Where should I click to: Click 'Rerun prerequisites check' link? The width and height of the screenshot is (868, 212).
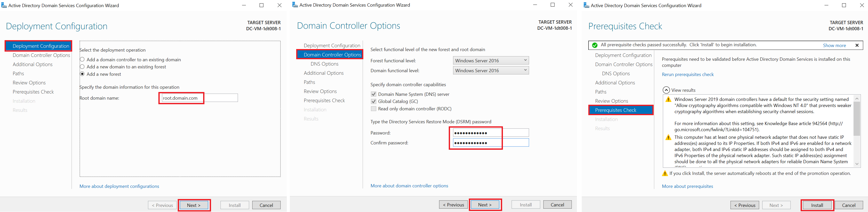coord(688,74)
